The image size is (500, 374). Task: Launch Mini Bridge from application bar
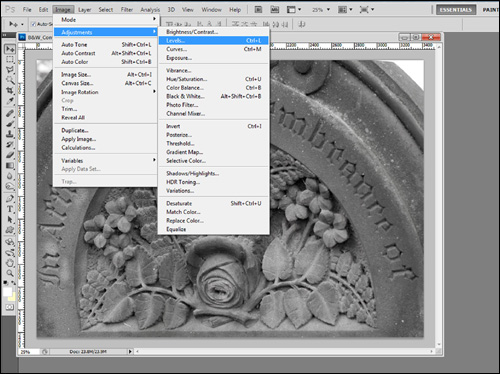(274, 10)
